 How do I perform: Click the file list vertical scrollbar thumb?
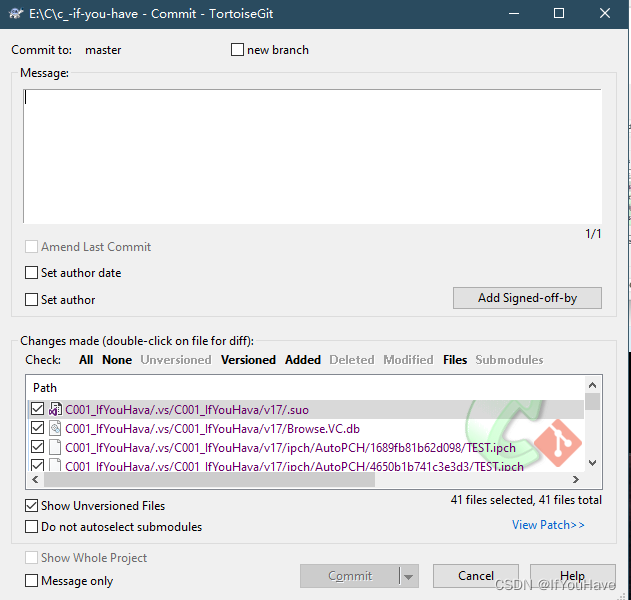coord(592,401)
